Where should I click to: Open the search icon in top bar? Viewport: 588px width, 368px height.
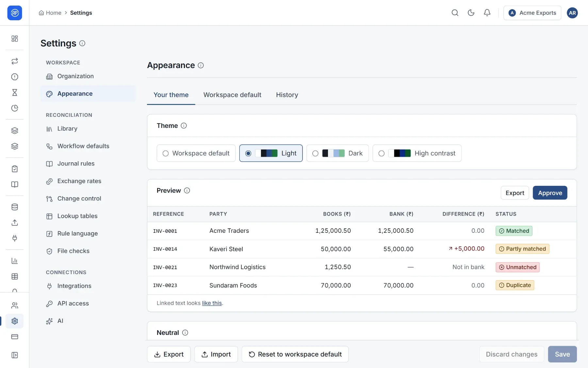(x=455, y=13)
